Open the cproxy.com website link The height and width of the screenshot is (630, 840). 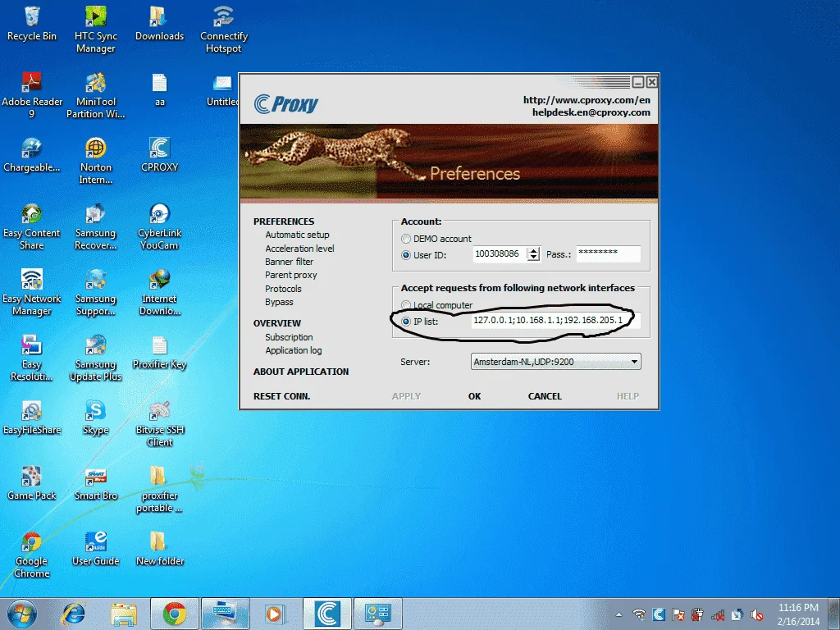(587, 100)
